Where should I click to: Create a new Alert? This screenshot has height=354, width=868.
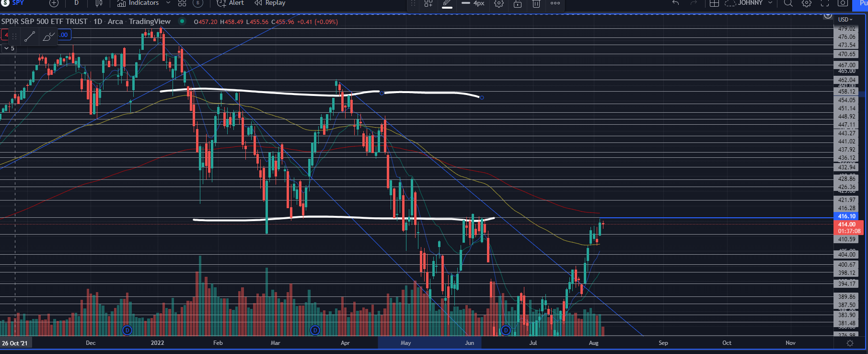pyautogui.click(x=231, y=3)
